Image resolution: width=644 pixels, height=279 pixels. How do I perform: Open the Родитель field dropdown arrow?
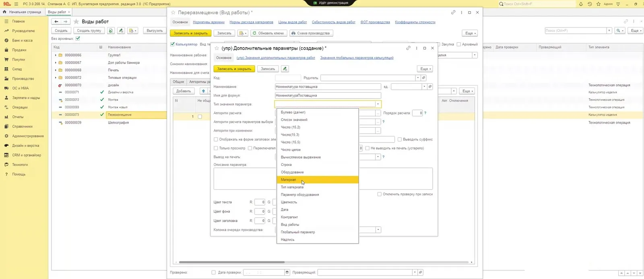[x=418, y=78]
